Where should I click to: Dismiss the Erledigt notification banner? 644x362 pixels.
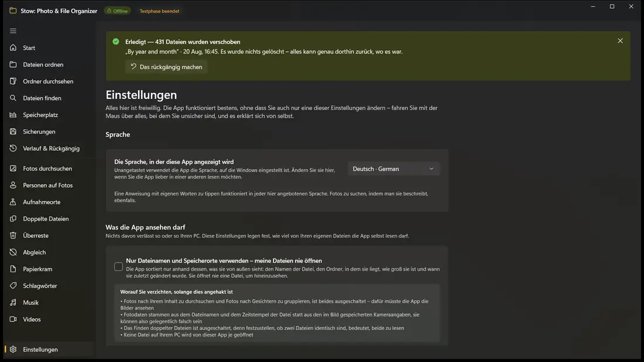[620, 40]
